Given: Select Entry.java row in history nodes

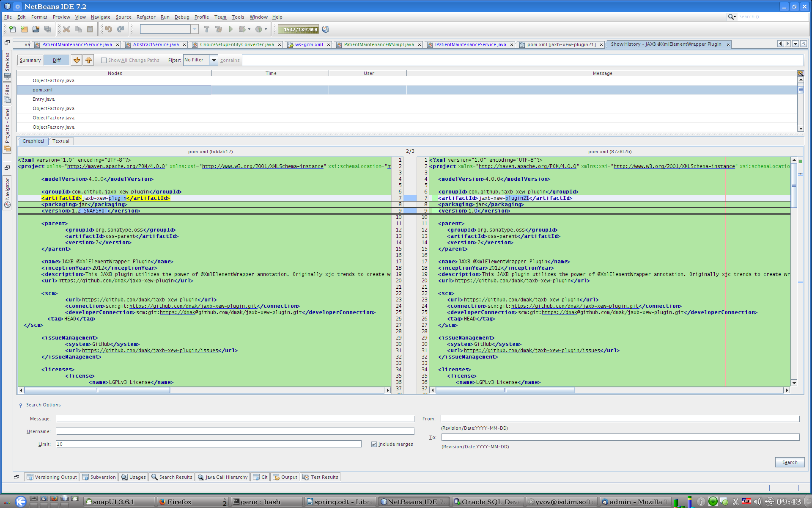Looking at the screenshot, I should pyautogui.click(x=44, y=99).
